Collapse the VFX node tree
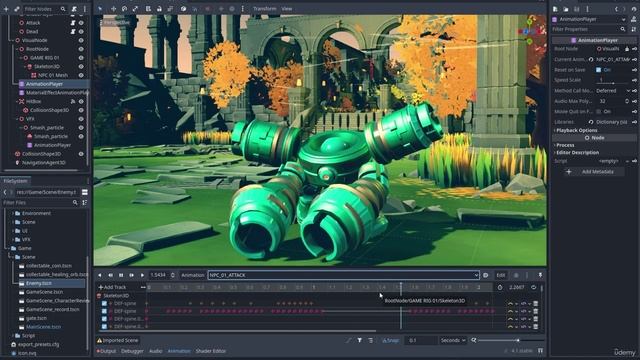The image size is (640, 360). coord(17,119)
